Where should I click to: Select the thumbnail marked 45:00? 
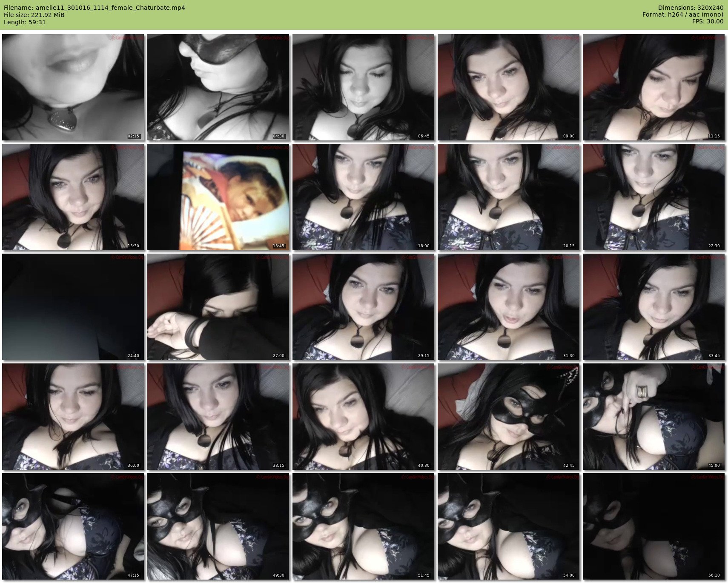(x=653, y=417)
